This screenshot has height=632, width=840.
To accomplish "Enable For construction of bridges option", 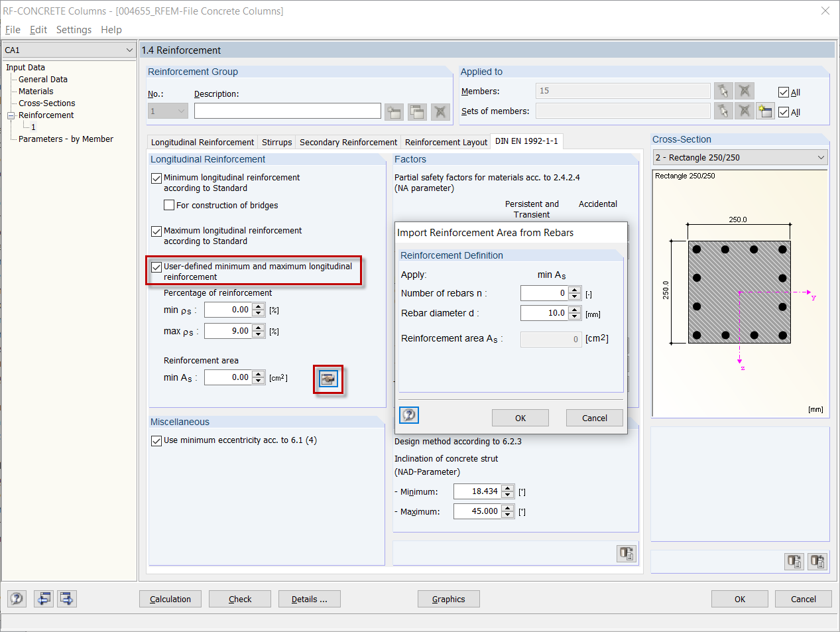I will 169,205.
